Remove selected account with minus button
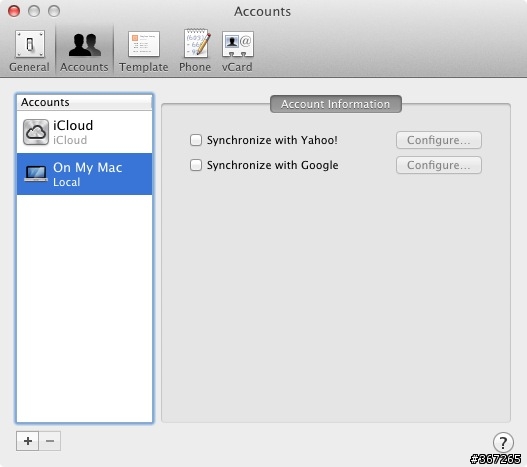Screen dimensions: 527x467 click(50, 441)
